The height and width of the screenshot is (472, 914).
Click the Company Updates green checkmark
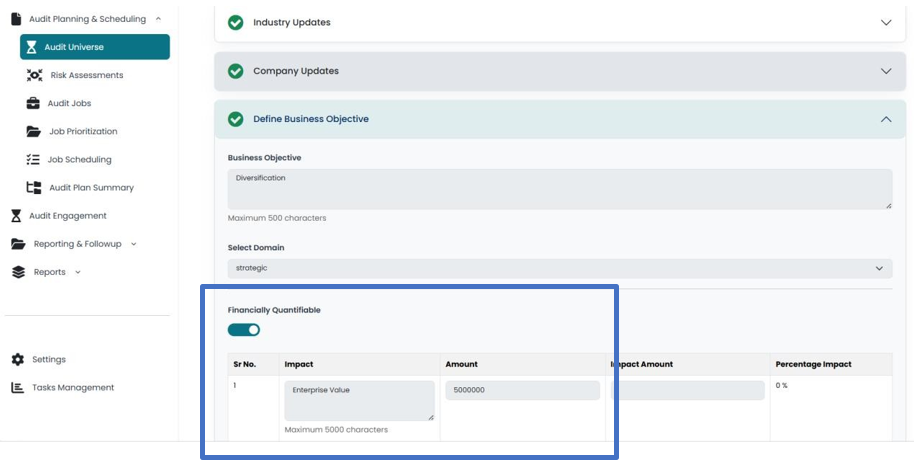(235, 71)
